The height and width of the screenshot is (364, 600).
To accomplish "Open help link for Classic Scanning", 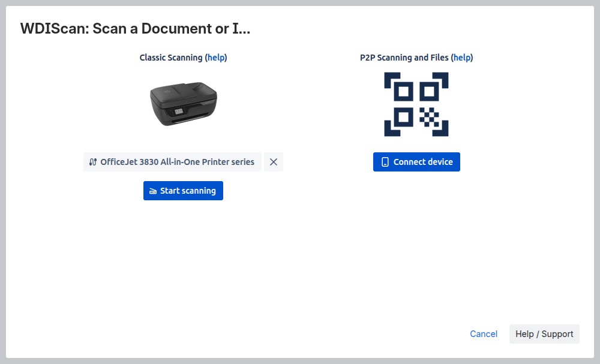I will (x=216, y=58).
